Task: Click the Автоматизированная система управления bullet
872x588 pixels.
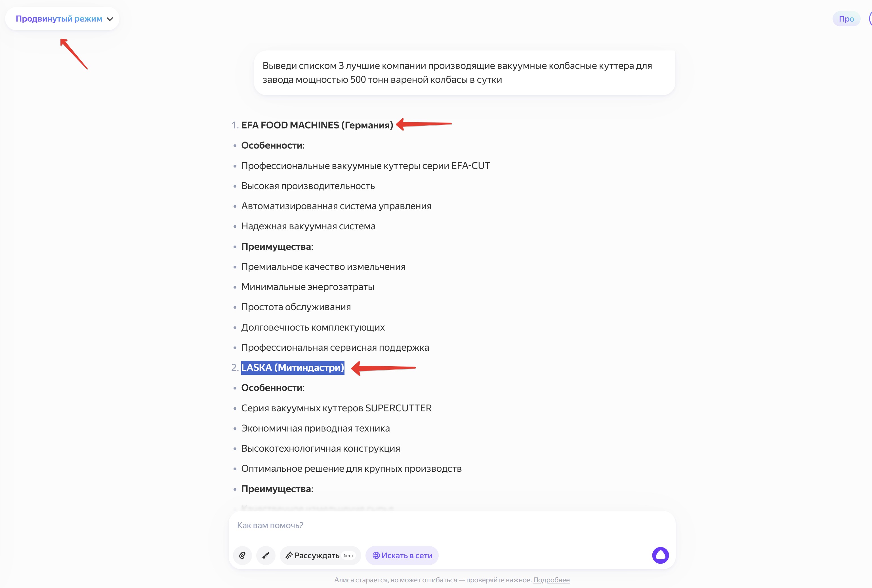Action: coord(336,206)
